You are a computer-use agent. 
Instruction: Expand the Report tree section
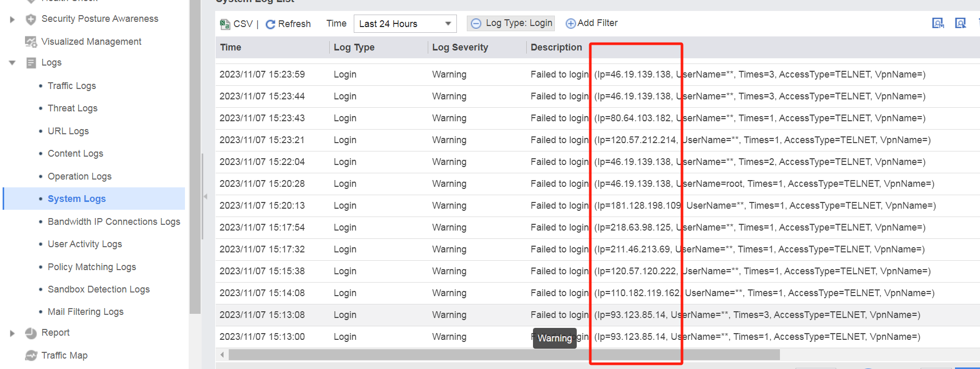(x=12, y=333)
